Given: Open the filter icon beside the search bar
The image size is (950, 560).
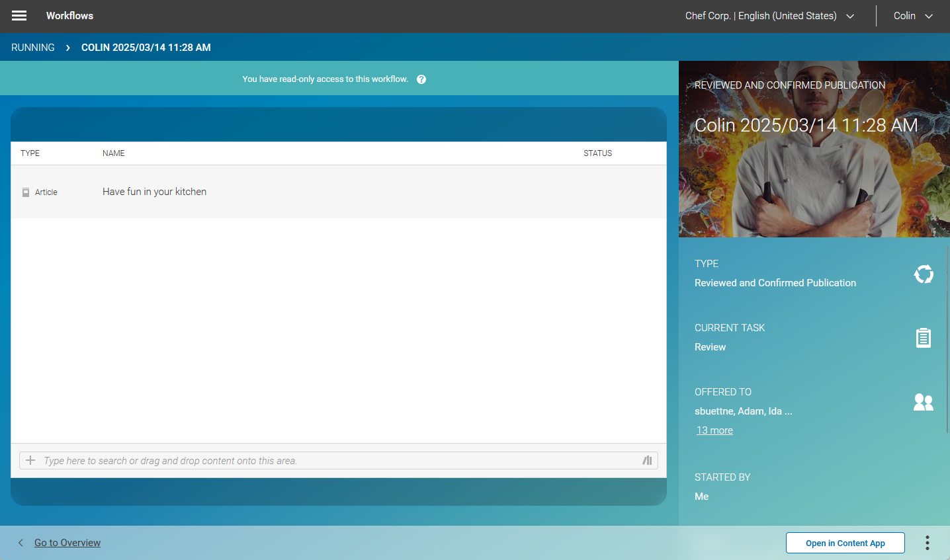Looking at the screenshot, I should (x=647, y=460).
